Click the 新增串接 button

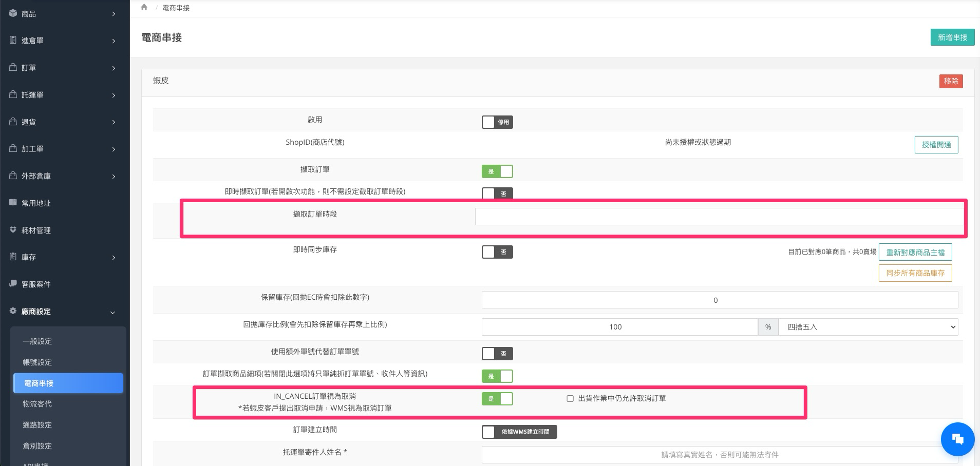[x=952, y=37]
